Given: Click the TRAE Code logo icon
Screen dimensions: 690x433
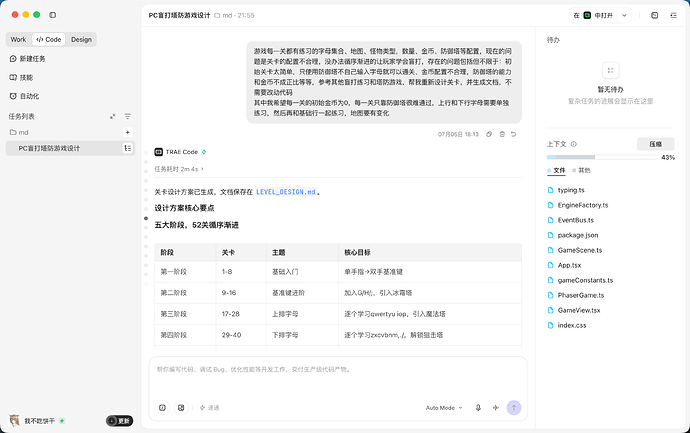Looking at the screenshot, I should click(x=158, y=152).
